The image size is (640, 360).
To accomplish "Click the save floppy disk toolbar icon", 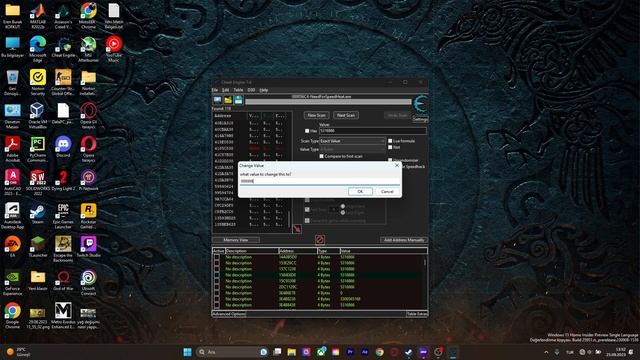I will tap(238, 100).
